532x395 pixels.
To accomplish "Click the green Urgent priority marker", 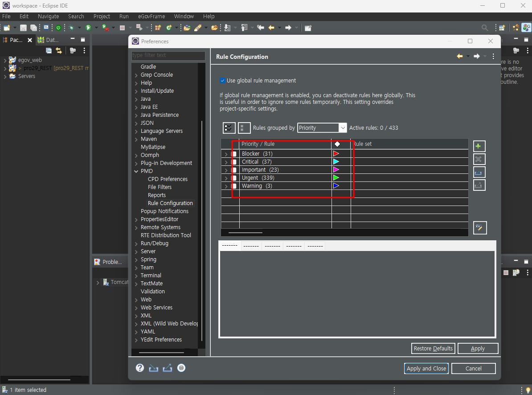I will click(x=336, y=178).
